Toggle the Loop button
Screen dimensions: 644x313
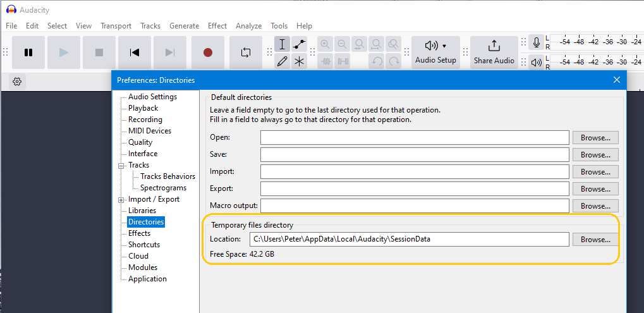[246, 52]
